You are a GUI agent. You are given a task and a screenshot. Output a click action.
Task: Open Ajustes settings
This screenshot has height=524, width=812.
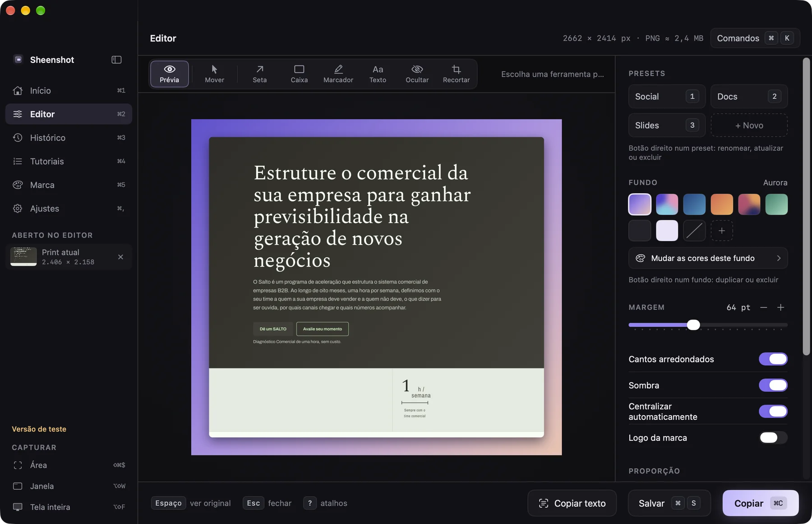tap(69, 209)
